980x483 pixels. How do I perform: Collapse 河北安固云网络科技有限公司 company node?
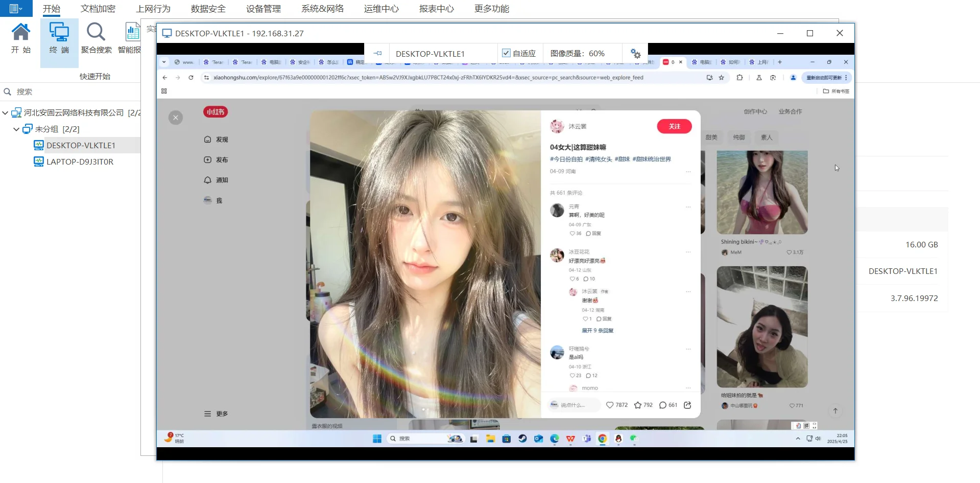point(5,112)
